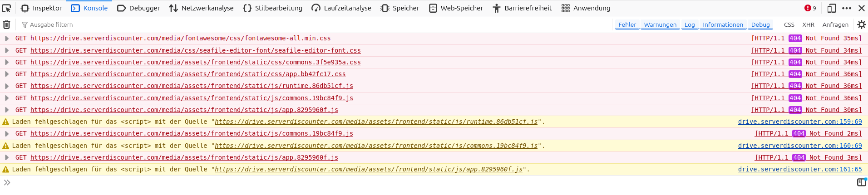868x195 pixels.
Task: Open the three-dots devtools menu
Action: [x=847, y=8]
